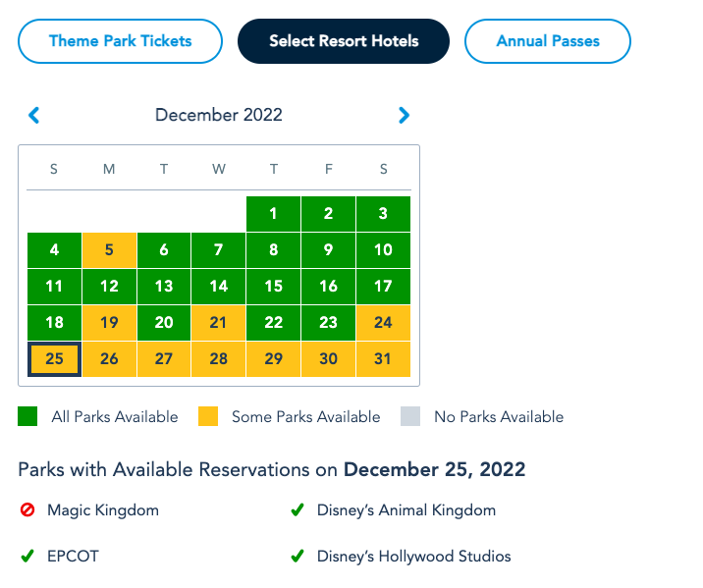
Task: Pick December 1 on the calendar
Action: click(273, 214)
